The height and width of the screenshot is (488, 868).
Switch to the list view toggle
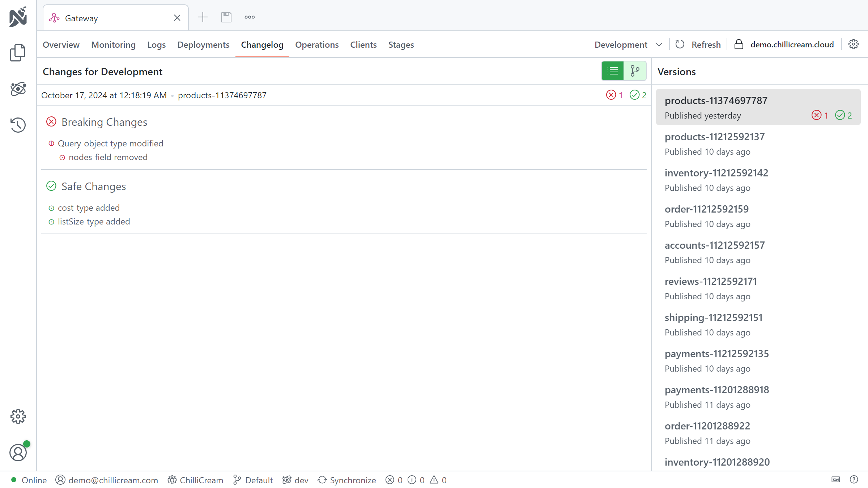pyautogui.click(x=612, y=71)
